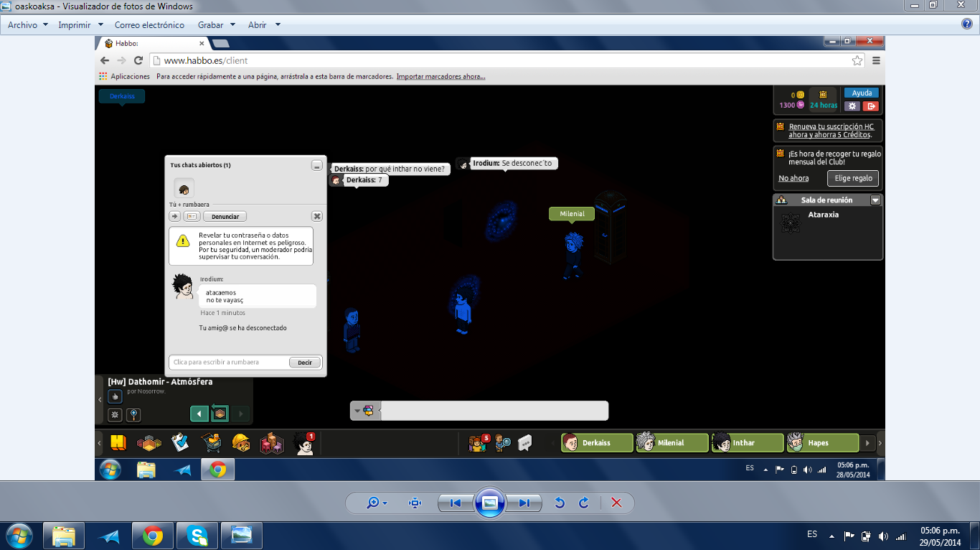
Task: Click the avatar icon with 1 notification
Action: tap(303, 443)
